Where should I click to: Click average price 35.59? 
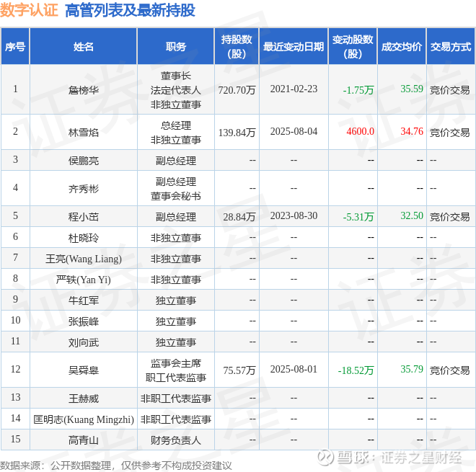(412, 89)
